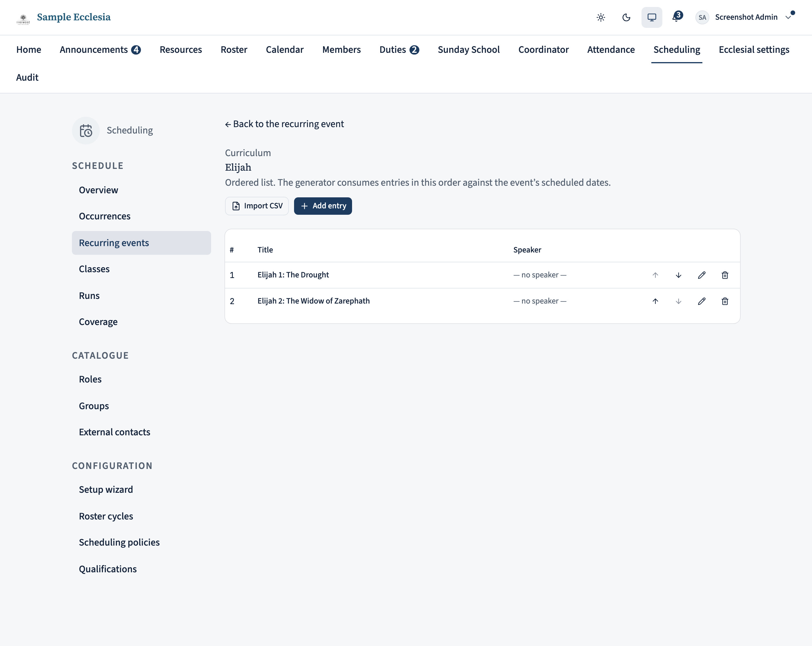
Task: Open Coverage in the sidebar
Action: (x=141, y=322)
